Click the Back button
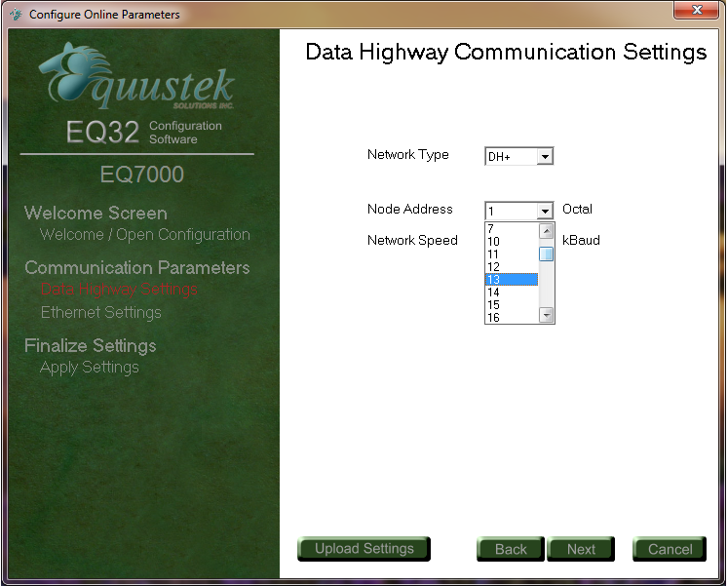Viewport: 728px width, 586px height. pos(510,549)
